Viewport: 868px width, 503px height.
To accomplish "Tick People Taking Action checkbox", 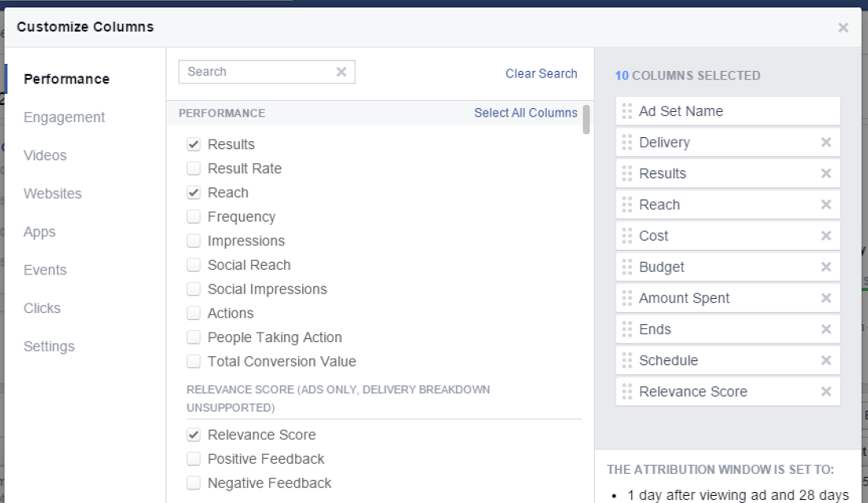I will point(193,337).
